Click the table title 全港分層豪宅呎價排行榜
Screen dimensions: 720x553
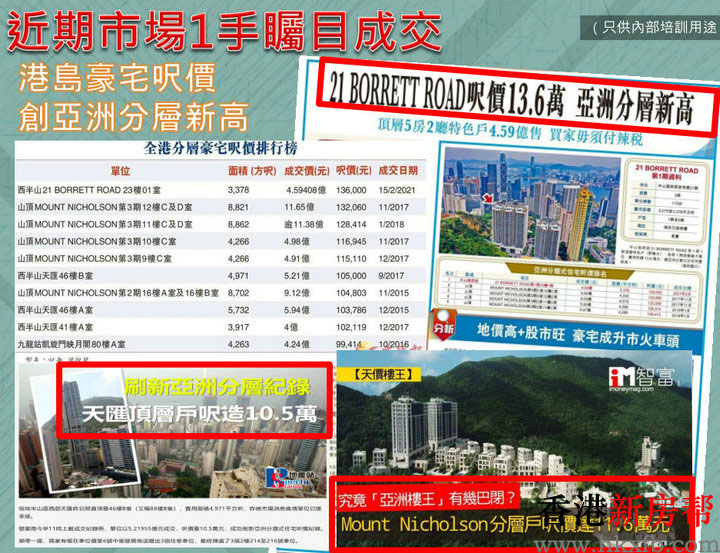(220, 148)
